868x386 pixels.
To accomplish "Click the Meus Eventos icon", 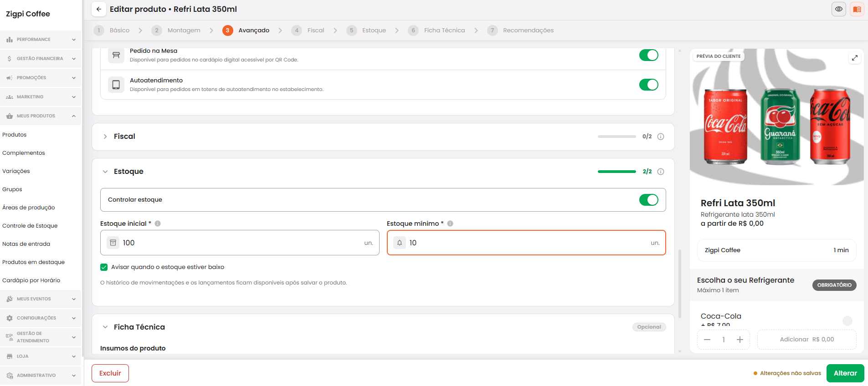I will pyautogui.click(x=10, y=299).
